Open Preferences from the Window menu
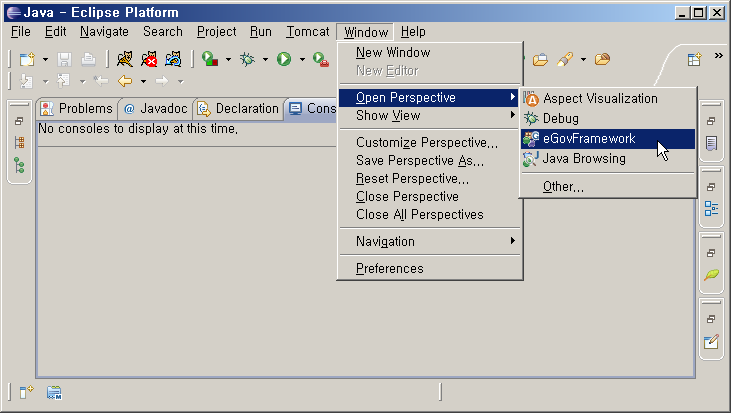The image size is (731, 413). pos(389,268)
